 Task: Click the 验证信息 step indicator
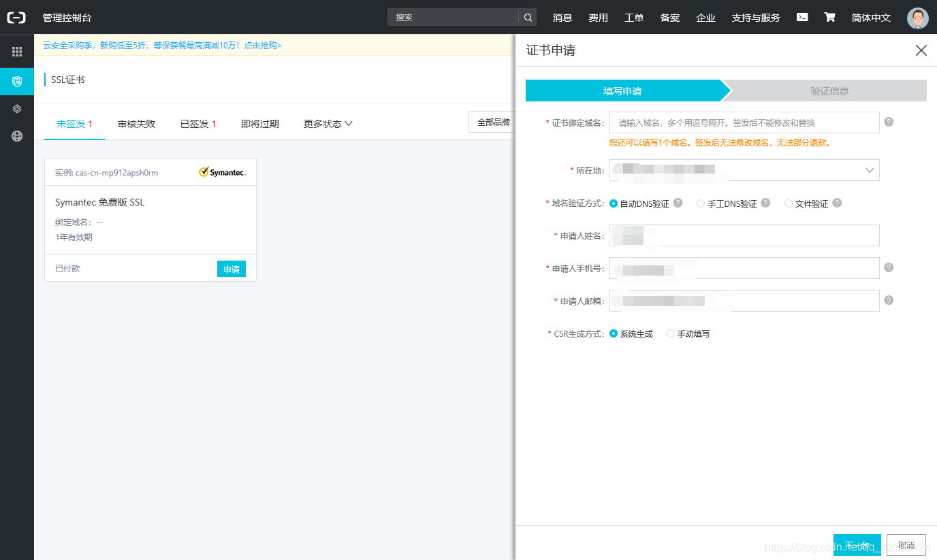pyautogui.click(x=829, y=90)
